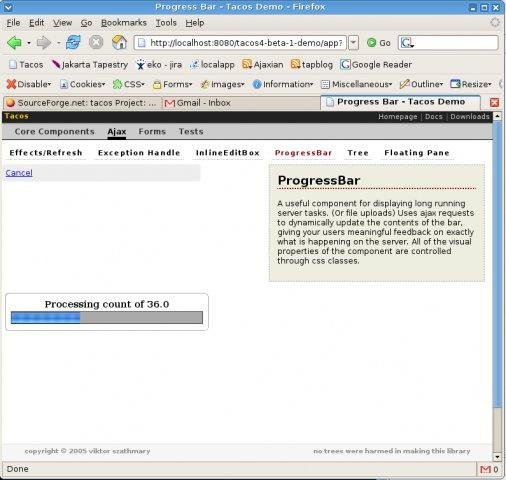Open the Jakarta Tapestry bookmark
The image size is (506, 480).
coord(90,64)
